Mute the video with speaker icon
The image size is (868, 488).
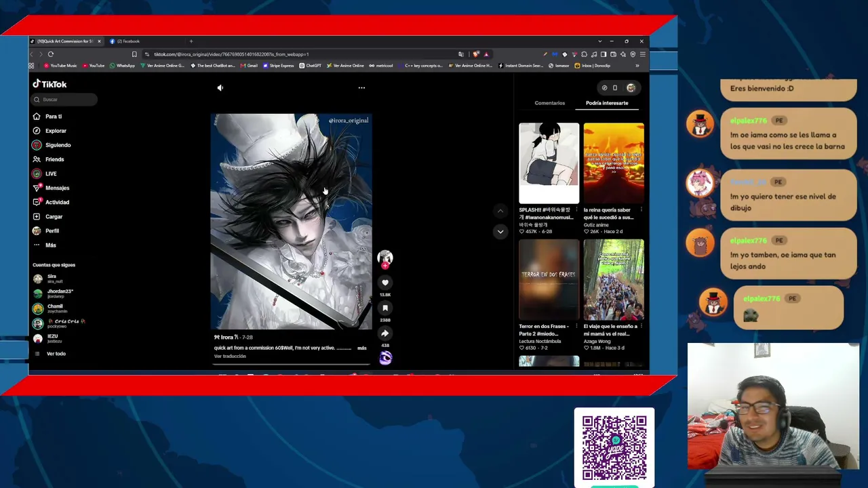[x=220, y=87]
